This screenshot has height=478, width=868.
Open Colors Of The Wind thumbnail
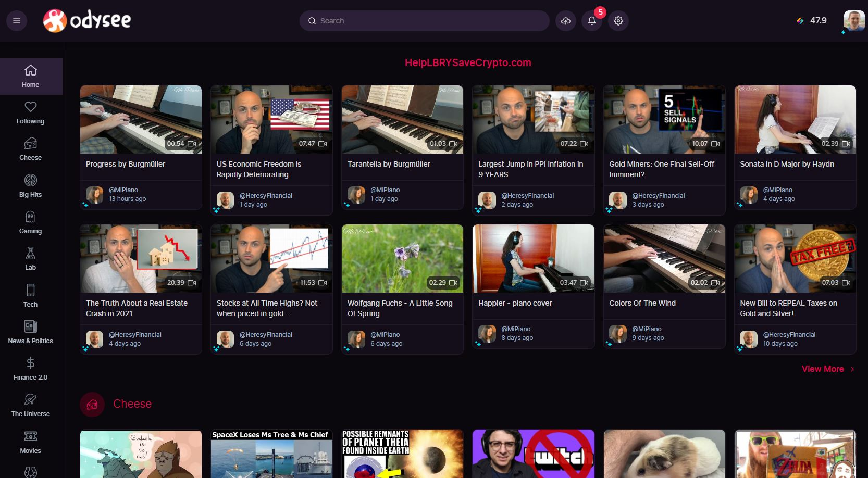[x=664, y=258]
